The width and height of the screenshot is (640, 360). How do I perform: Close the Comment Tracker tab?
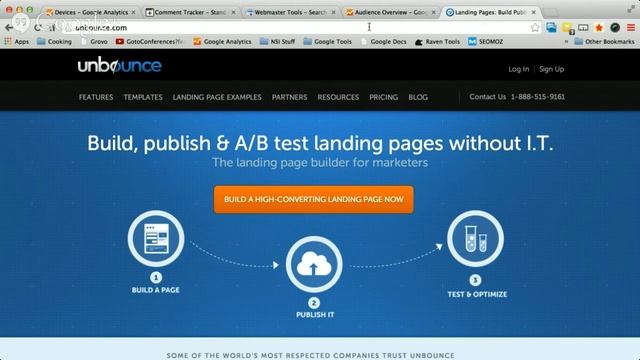click(x=233, y=12)
